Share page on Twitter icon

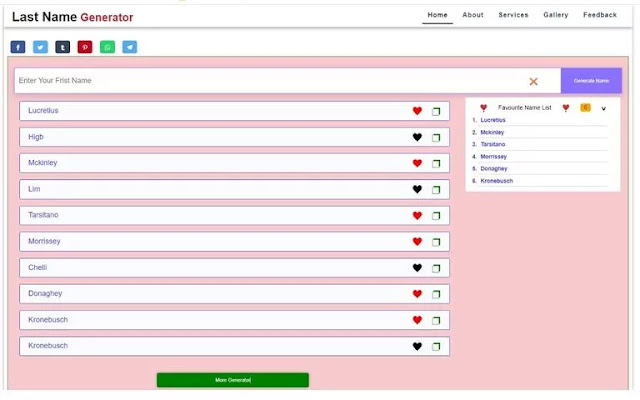pyautogui.click(x=40, y=47)
